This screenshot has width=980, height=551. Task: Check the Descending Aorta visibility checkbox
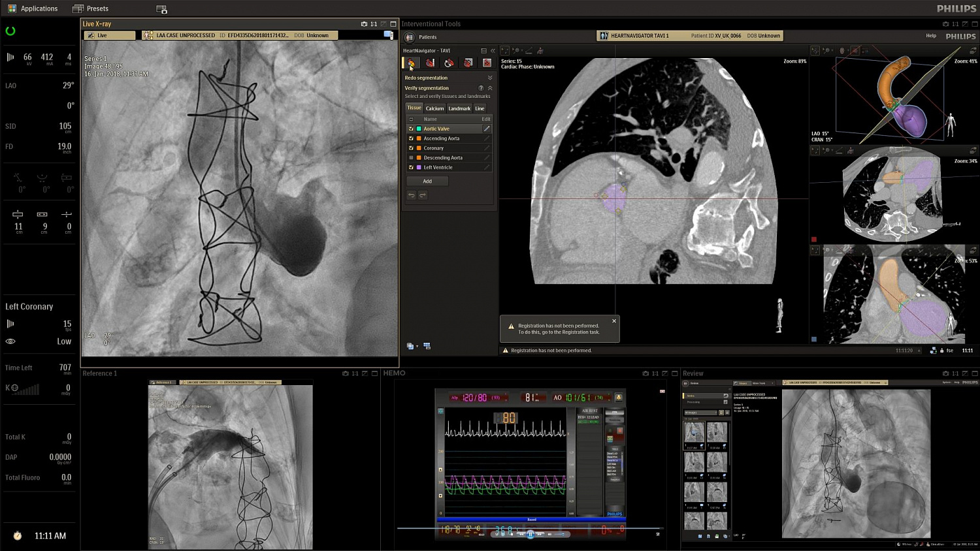(411, 157)
